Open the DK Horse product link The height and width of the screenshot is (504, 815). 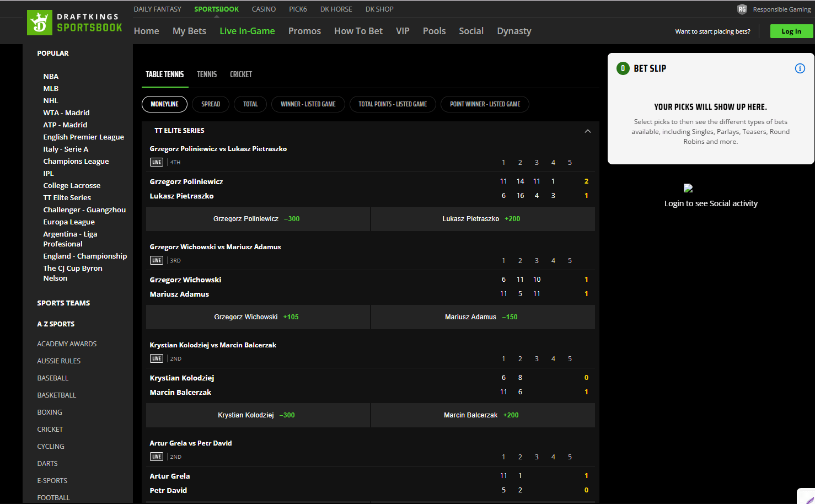[336, 9]
